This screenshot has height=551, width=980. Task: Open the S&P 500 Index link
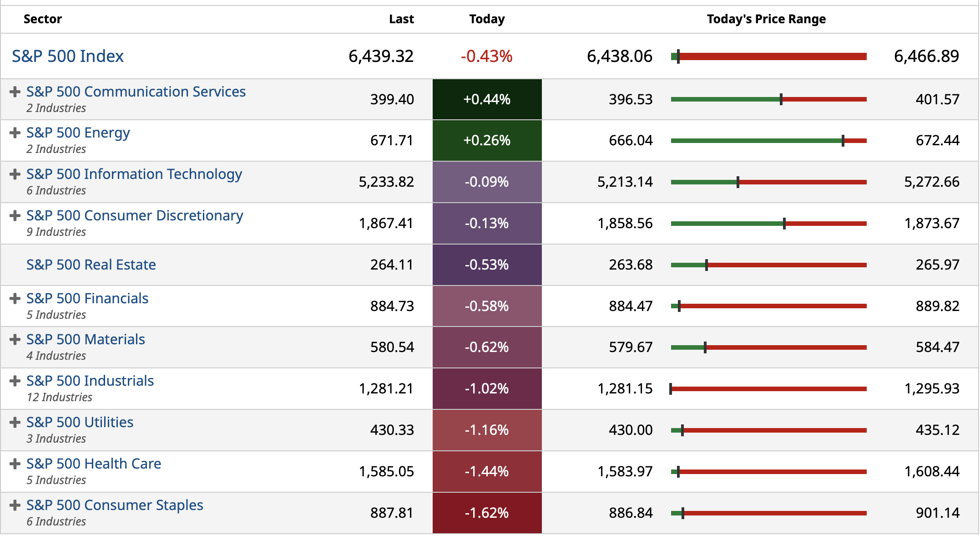point(68,56)
